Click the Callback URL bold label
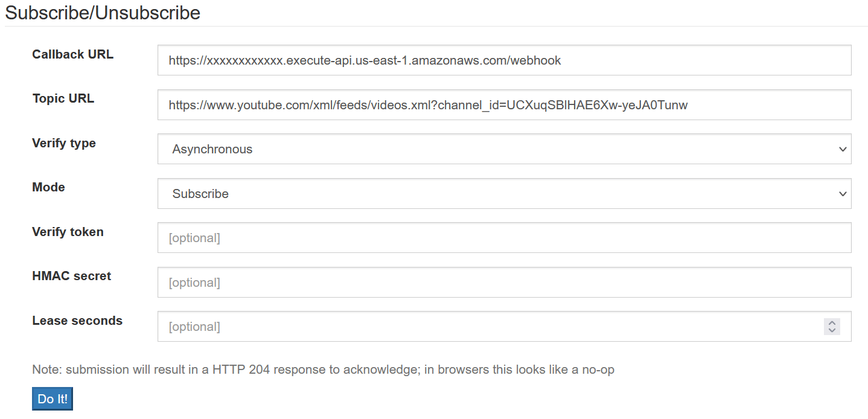868x419 pixels. pyautogui.click(x=72, y=54)
